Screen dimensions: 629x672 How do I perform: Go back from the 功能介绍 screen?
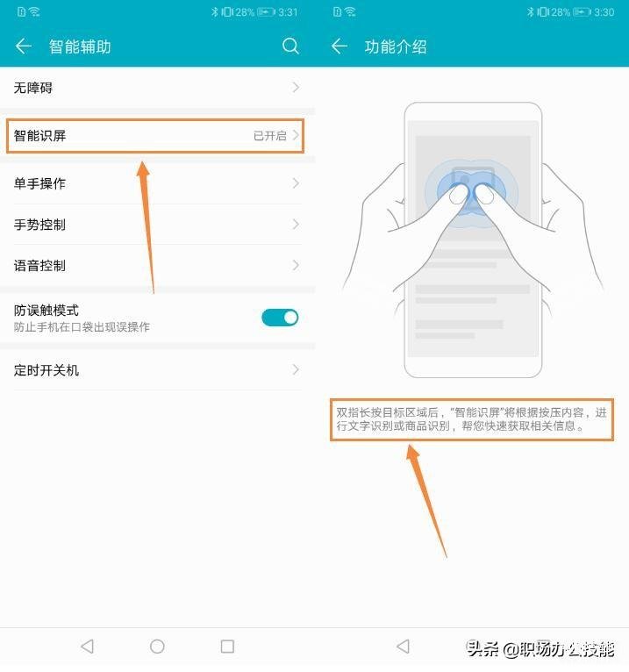[340, 46]
